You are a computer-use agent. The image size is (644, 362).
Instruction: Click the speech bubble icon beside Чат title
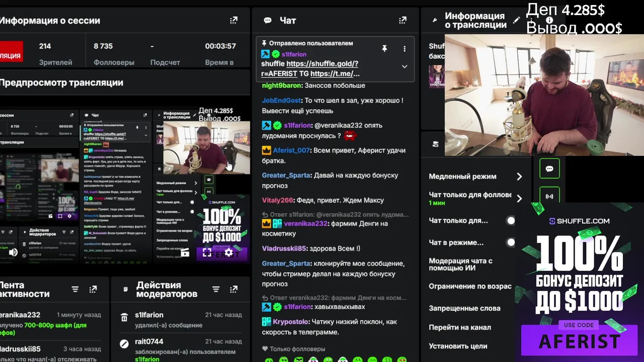268,21
